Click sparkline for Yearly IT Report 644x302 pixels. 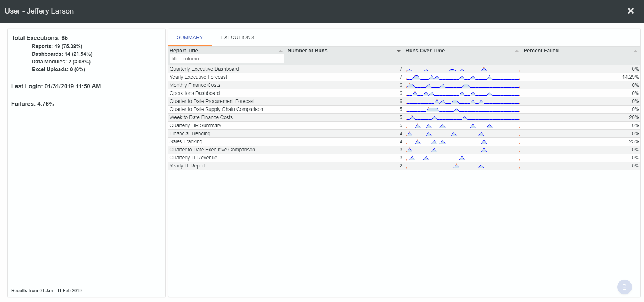coord(463,166)
